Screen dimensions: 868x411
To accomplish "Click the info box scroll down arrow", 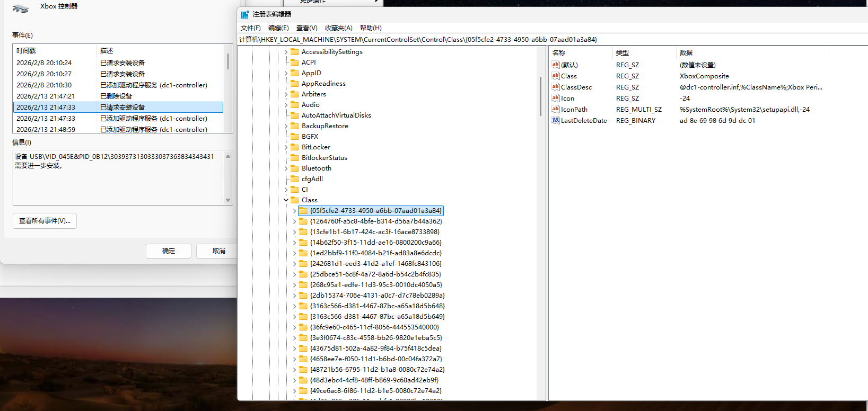I will [x=228, y=200].
